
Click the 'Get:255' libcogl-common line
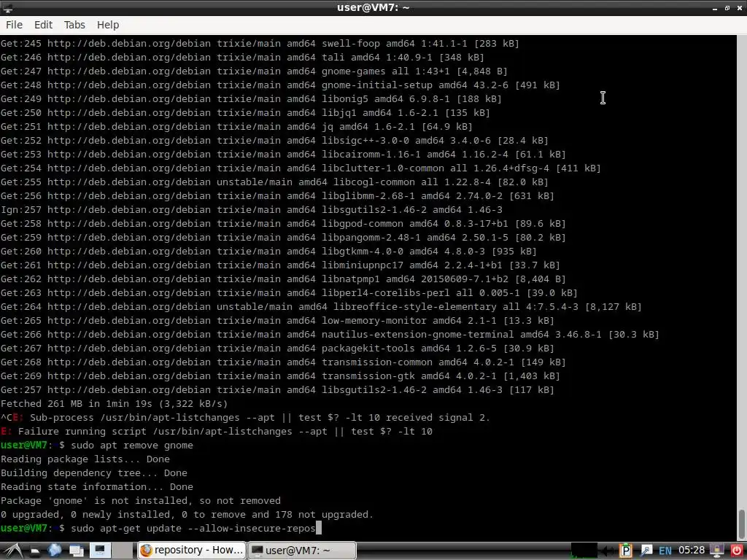pyautogui.click(x=274, y=182)
